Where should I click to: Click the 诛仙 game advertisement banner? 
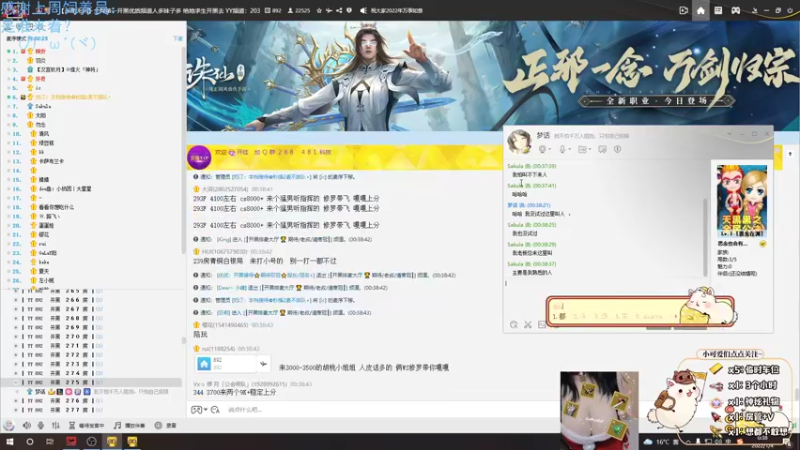493,76
